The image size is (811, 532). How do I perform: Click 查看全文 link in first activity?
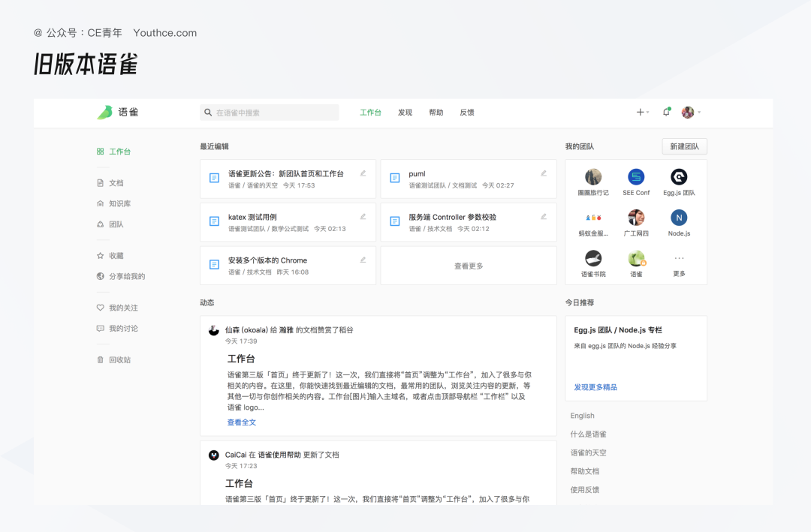click(x=242, y=422)
